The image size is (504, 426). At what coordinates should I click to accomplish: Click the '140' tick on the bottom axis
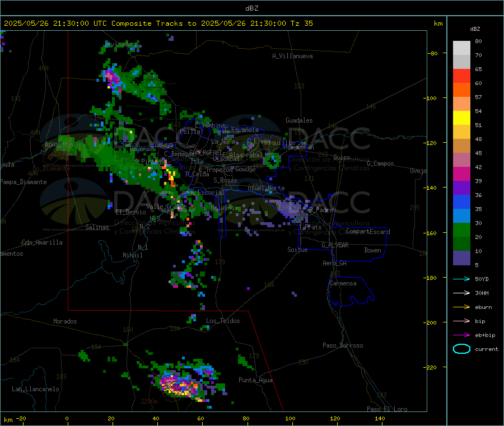click(x=380, y=418)
